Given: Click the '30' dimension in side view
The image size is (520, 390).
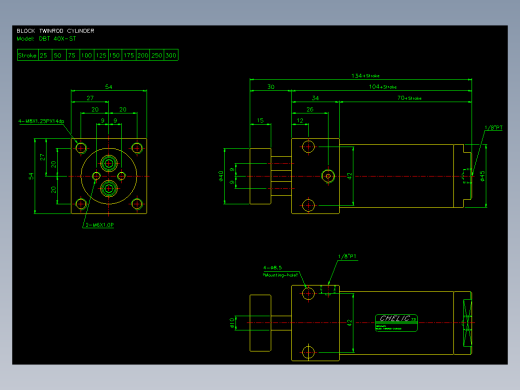Looking at the screenshot, I should click(x=271, y=87).
